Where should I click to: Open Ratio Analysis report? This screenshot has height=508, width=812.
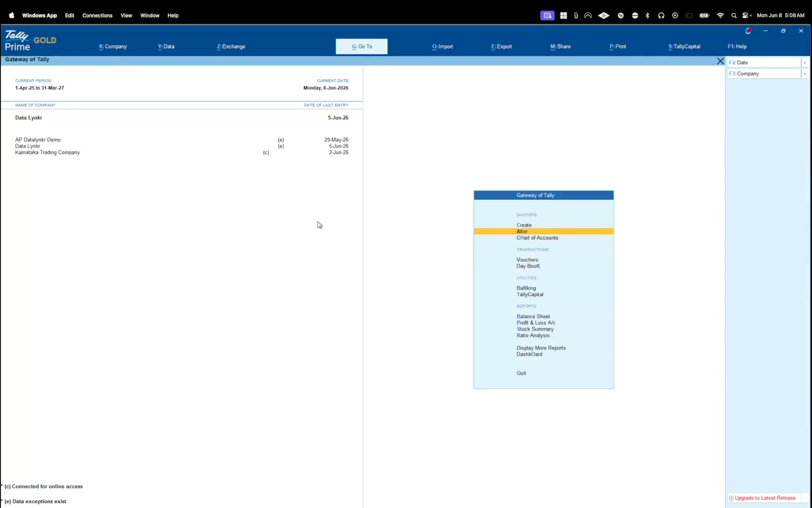533,336
